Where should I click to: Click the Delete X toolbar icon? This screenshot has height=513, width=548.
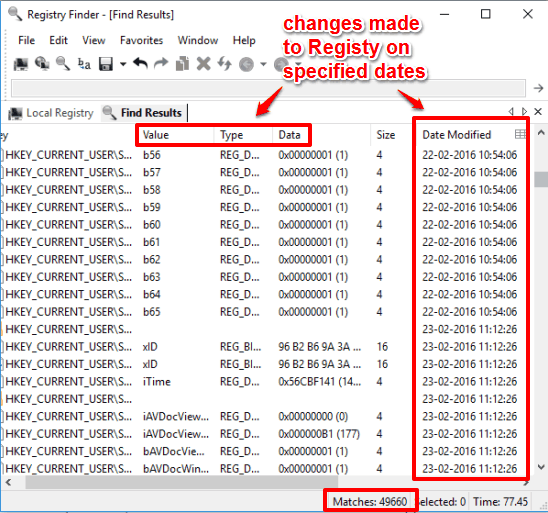pyautogui.click(x=204, y=64)
